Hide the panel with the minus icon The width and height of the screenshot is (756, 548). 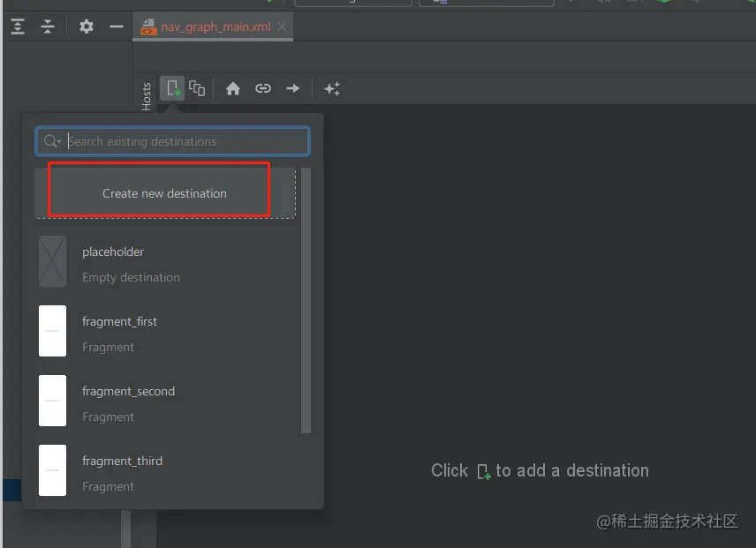click(x=117, y=26)
